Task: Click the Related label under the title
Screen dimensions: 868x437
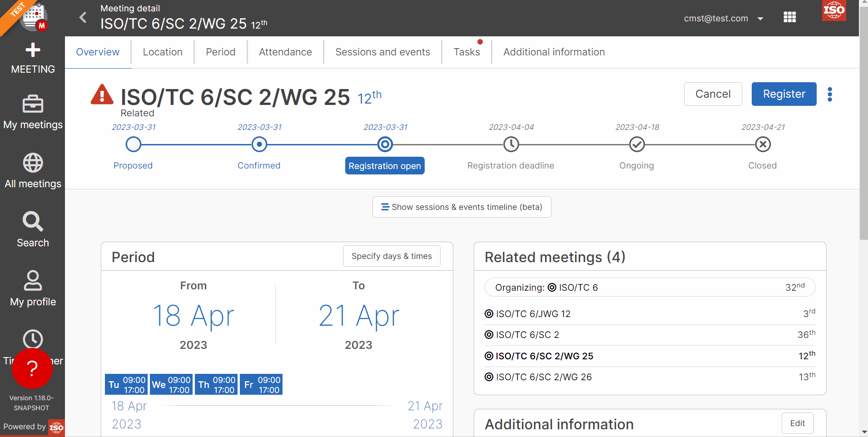Action: tap(137, 113)
